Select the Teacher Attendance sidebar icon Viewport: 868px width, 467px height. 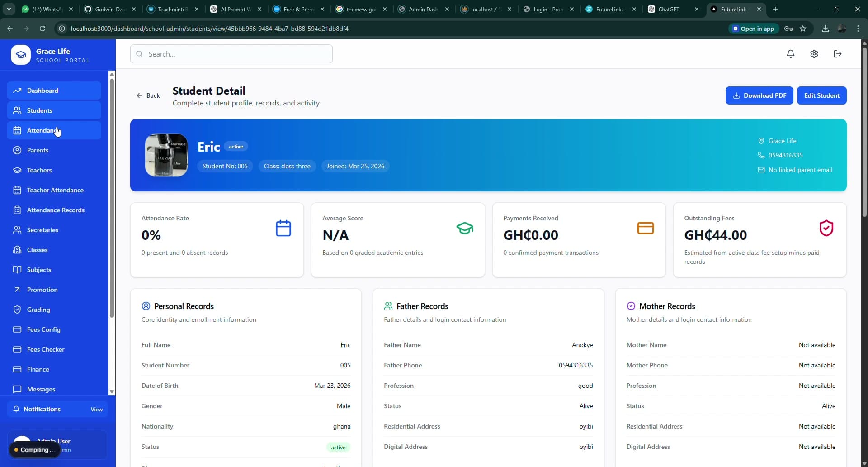(17, 190)
